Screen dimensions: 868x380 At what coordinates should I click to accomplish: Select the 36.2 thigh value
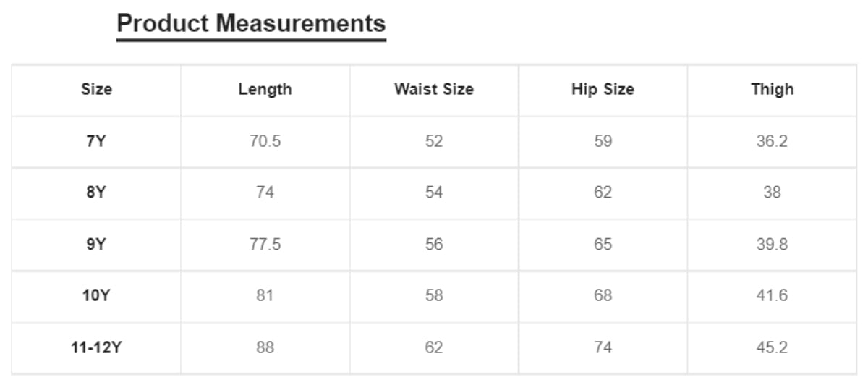tap(772, 142)
